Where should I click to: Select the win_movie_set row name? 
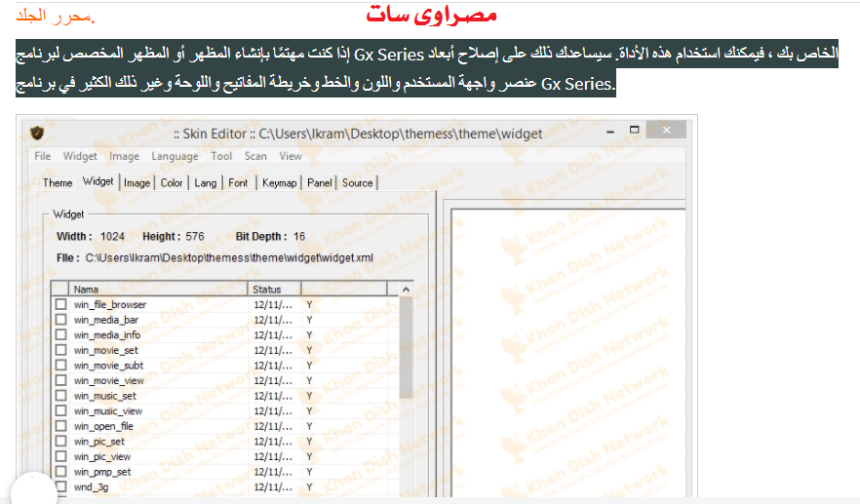(x=106, y=350)
